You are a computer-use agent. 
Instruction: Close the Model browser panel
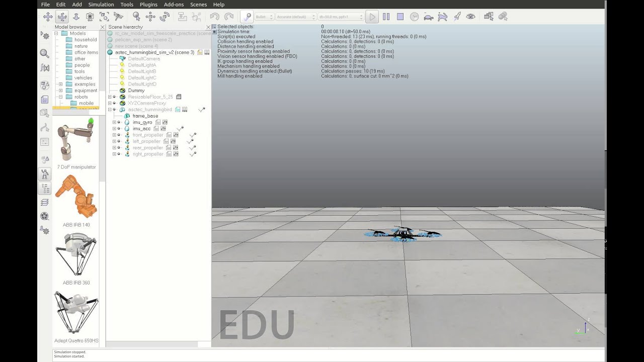[x=103, y=27]
